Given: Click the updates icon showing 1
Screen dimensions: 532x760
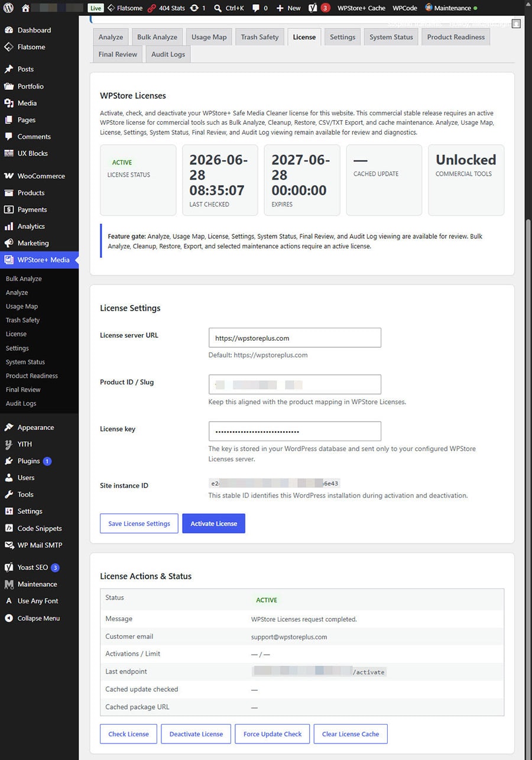Looking at the screenshot, I should pos(198,8).
